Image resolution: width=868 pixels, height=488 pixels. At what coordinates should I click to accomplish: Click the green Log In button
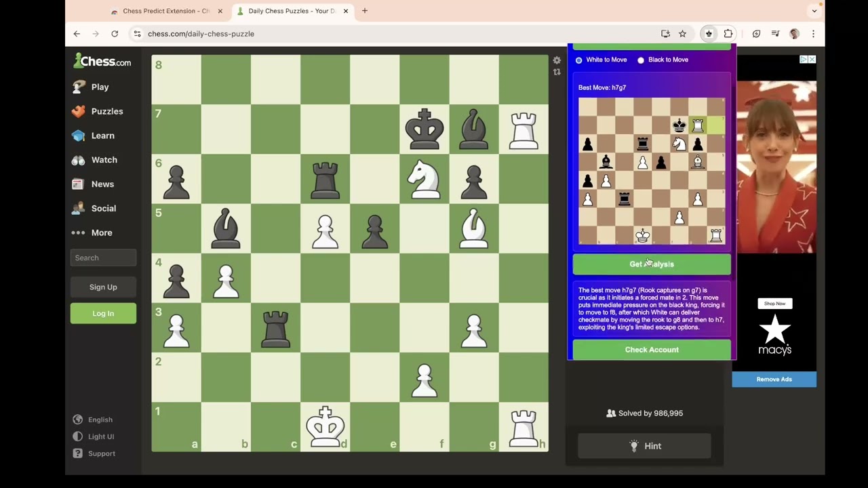pyautogui.click(x=103, y=313)
